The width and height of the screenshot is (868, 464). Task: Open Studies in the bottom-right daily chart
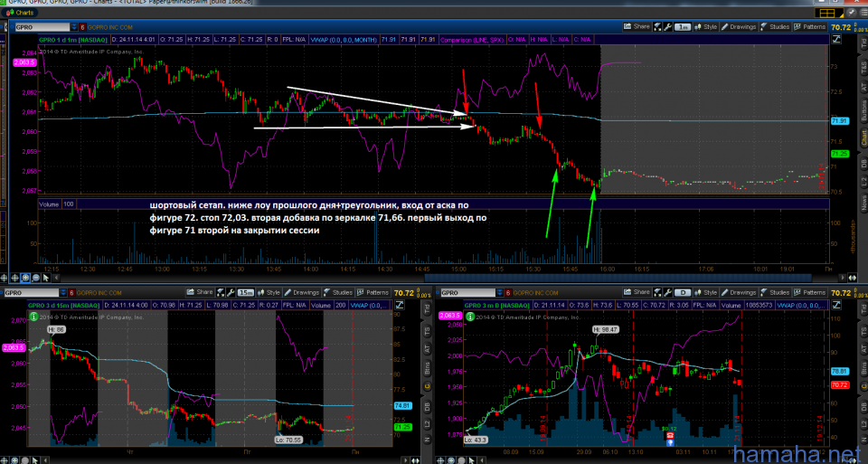775,293
